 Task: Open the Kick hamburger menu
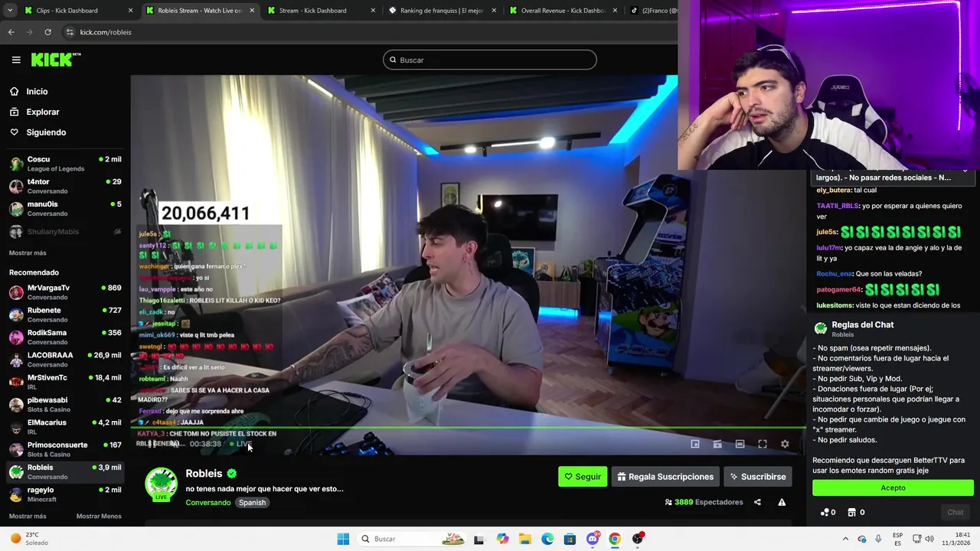coord(16,60)
